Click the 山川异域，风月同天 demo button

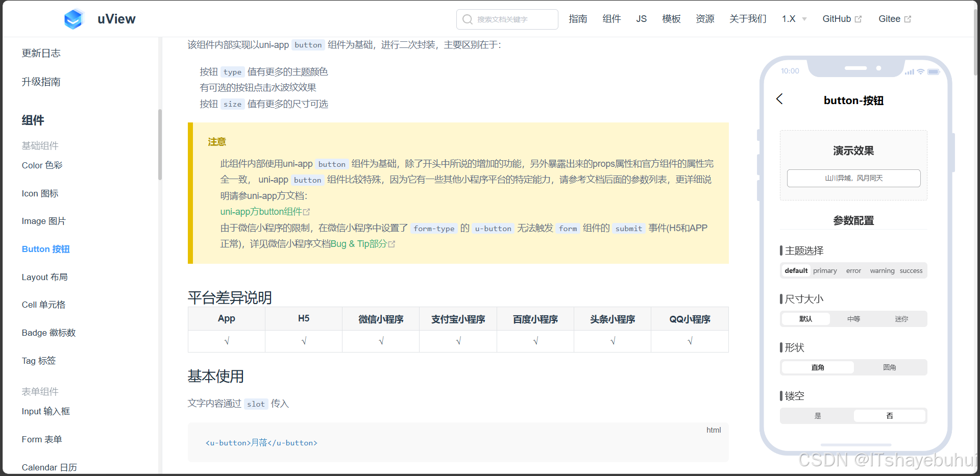[x=853, y=178]
